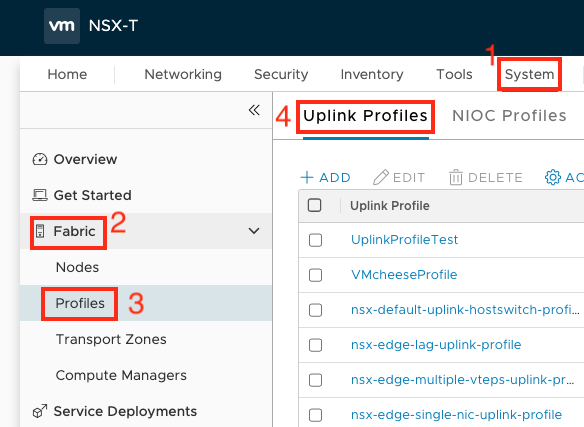
Task: Check the nsx-edge-single-nic-uplink-profile checkbox
Action: click(315, 415)
